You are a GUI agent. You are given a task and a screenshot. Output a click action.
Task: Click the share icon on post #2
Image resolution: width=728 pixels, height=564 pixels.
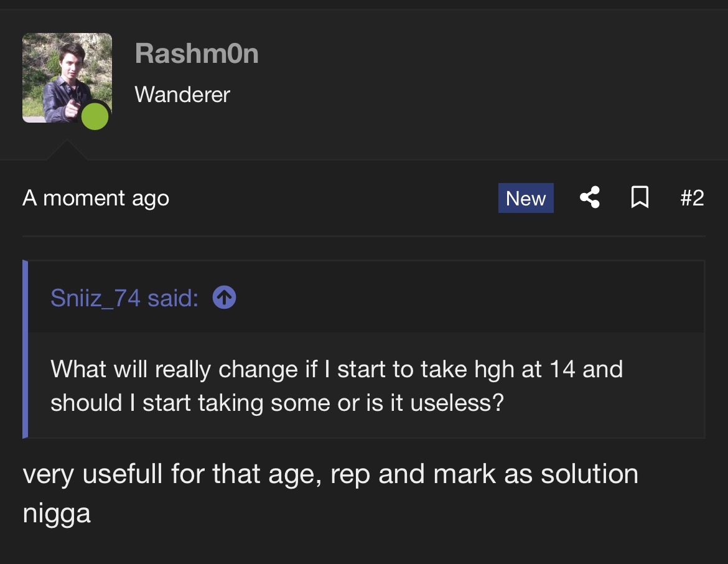[590, 197]
